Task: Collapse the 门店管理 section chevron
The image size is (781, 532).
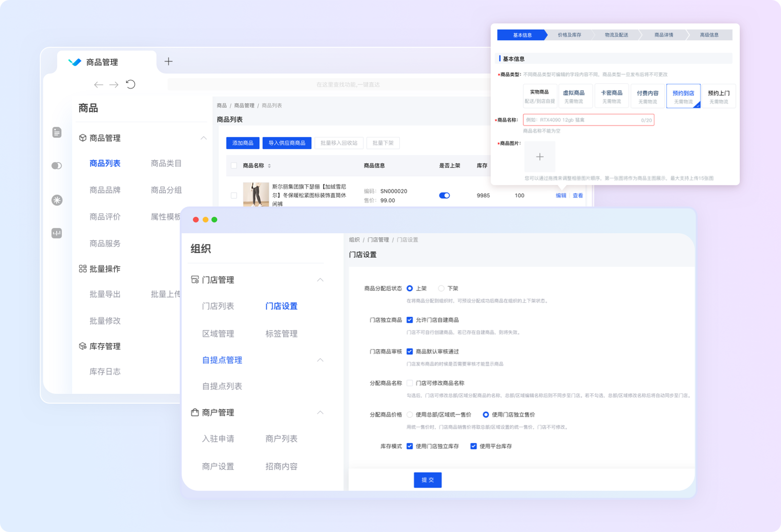Action: 321,280
